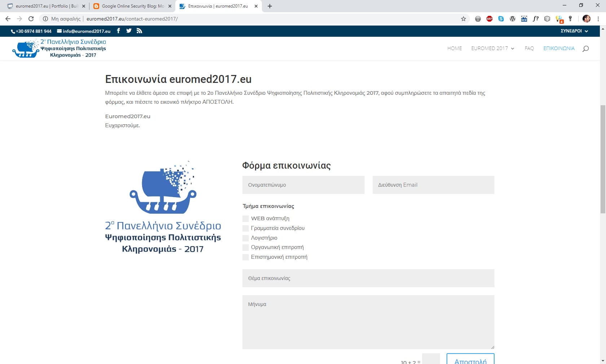Click the key extension icon

click(x=570, y=19)
